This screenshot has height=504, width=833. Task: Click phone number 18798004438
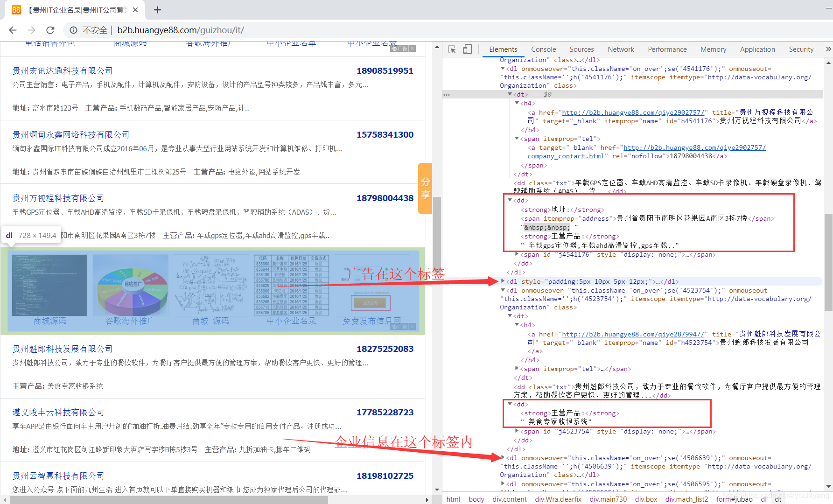click(385, 198)
